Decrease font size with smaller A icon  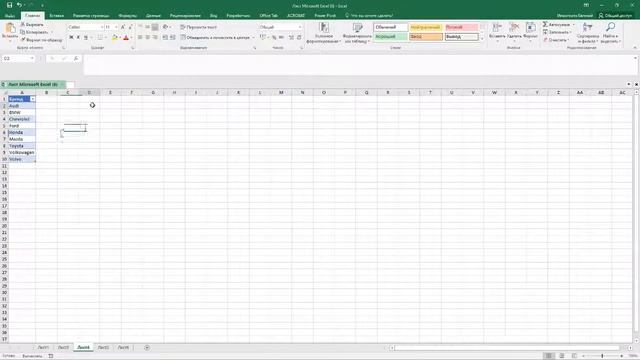pos(130,27)
